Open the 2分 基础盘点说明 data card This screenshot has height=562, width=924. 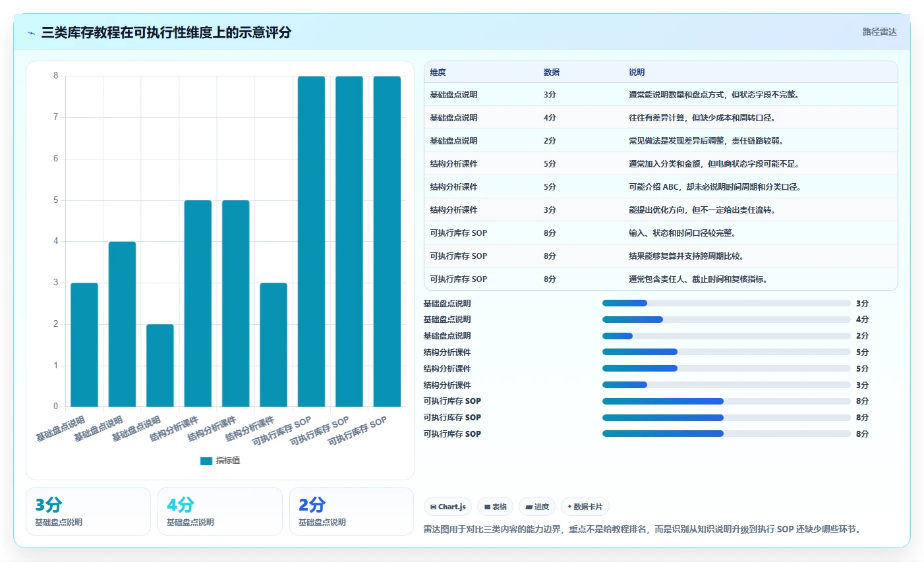pos(351,511)
